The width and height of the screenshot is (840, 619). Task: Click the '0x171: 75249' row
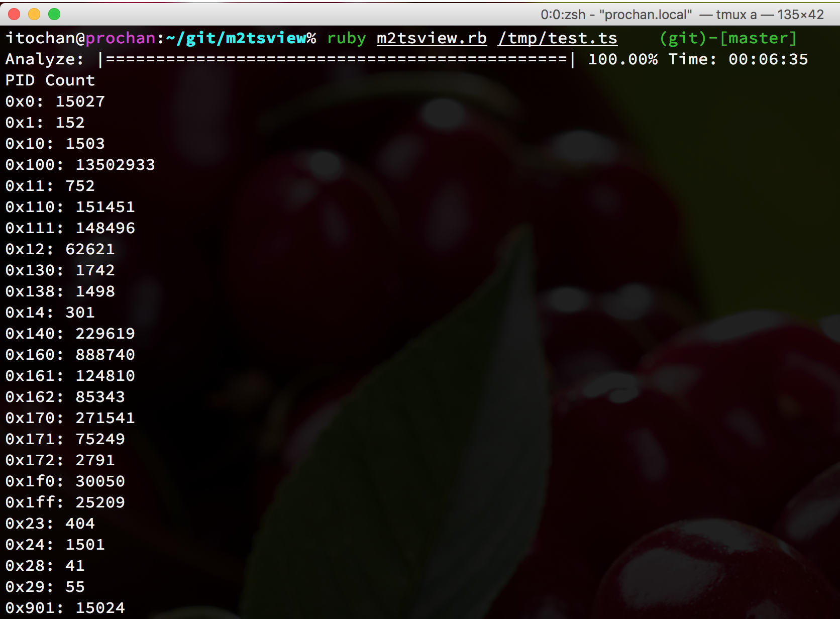(65, 439)
